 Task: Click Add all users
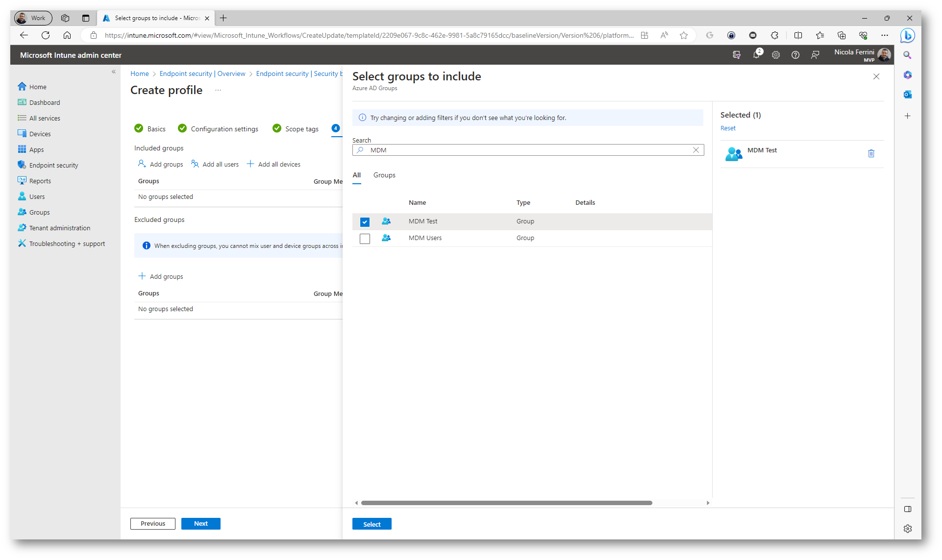point(215,164)
